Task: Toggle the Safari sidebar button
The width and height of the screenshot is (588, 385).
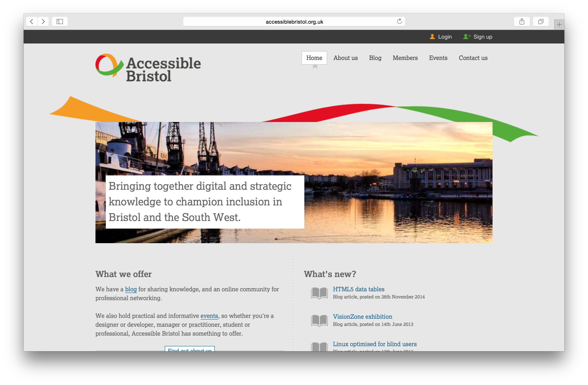Action: click(x=60, y=22)
